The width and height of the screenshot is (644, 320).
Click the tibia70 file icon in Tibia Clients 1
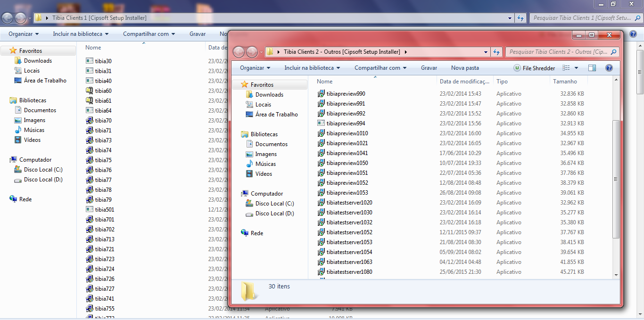pyautogui.click(x=90, y=120)
